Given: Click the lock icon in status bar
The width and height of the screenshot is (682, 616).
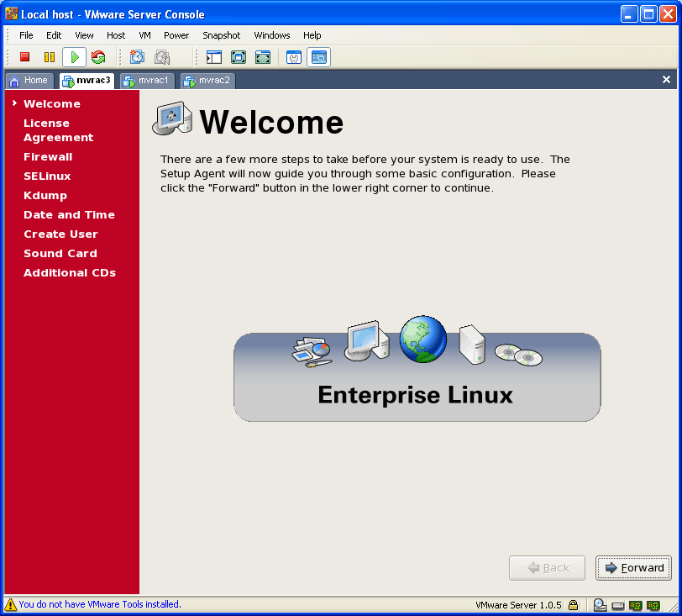Looking at the screenshot, I should [573, 604].
